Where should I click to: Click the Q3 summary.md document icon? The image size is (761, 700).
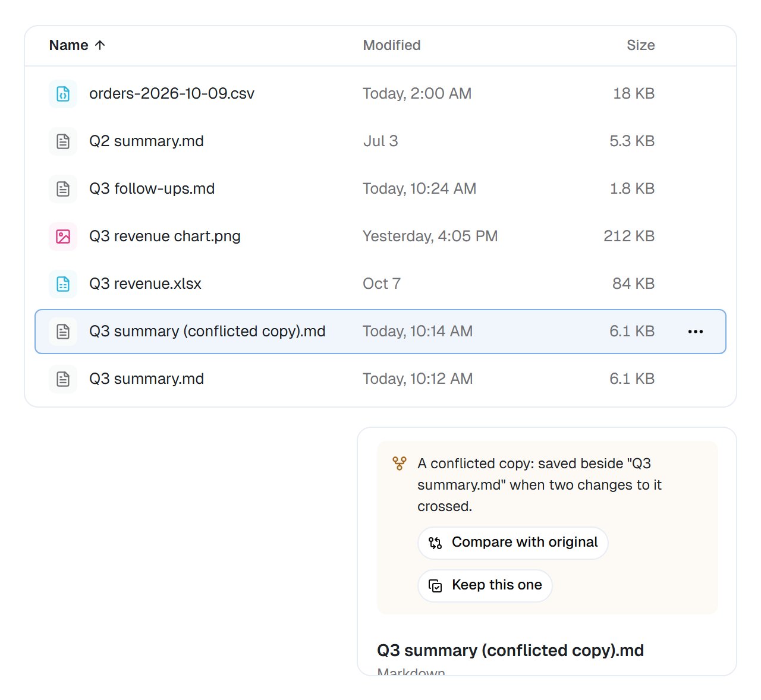point(63,379)
